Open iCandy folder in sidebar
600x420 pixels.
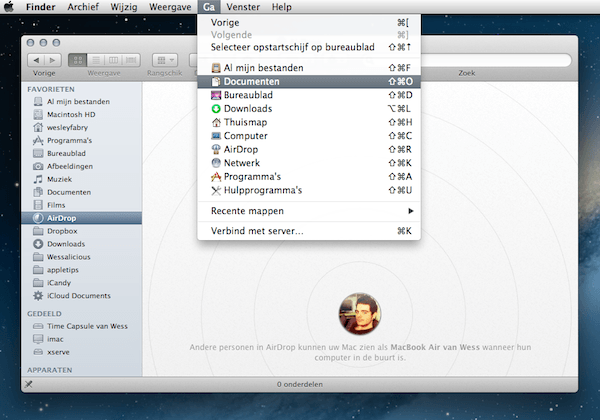tap(82, 283)
